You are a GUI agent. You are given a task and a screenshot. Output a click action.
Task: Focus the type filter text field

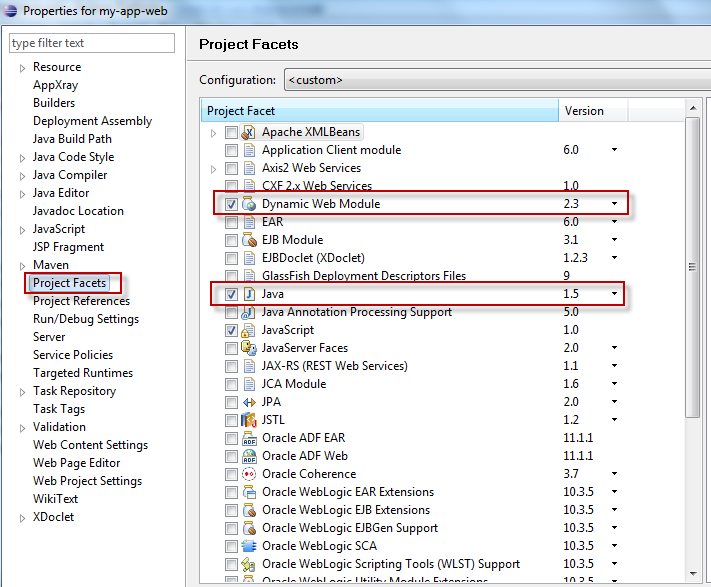pyautogui.click(x=92, y=43)
